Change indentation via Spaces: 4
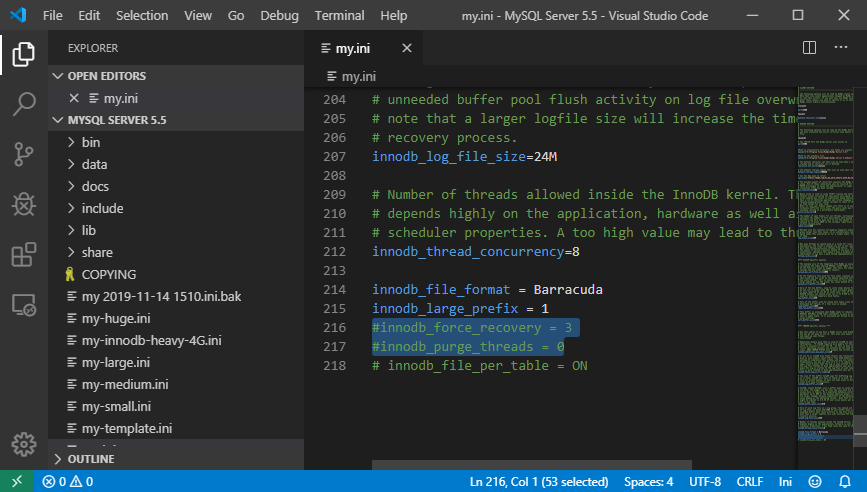 [648, 481]
